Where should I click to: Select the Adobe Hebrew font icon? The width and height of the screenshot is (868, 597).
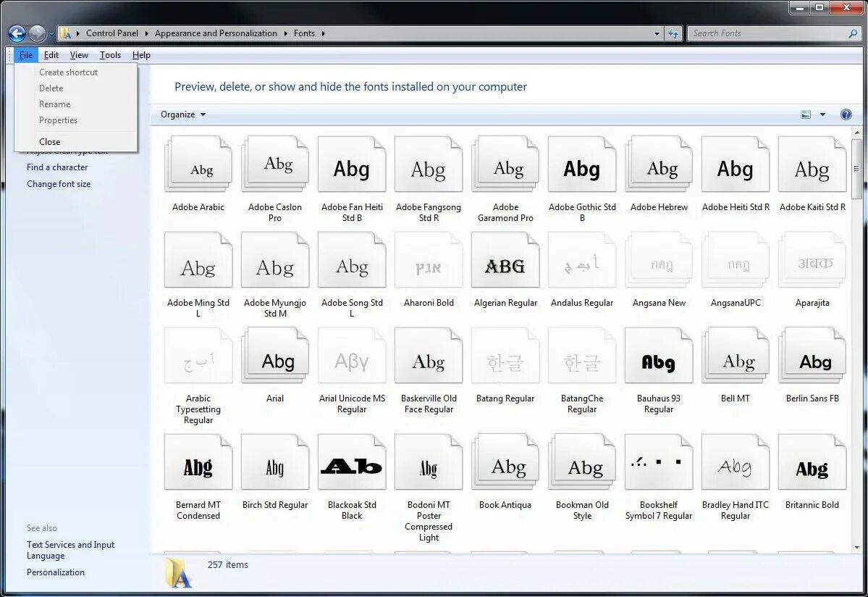(x=659, y=164)
